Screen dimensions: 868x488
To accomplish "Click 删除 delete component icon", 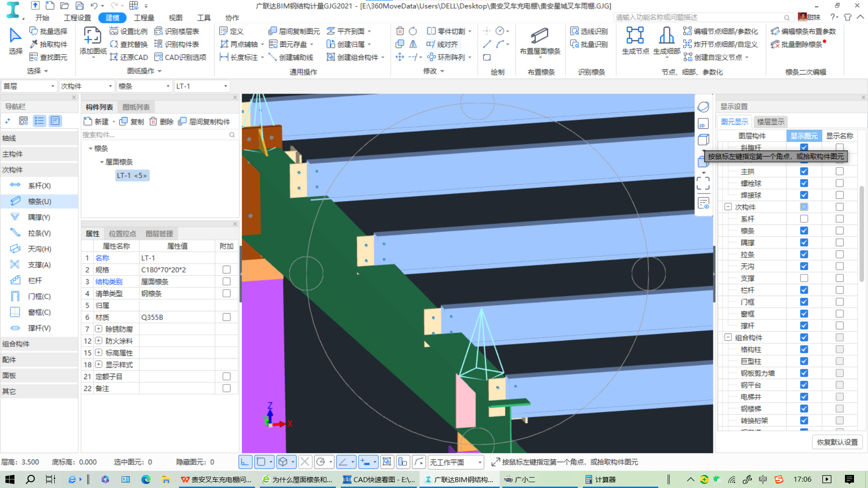I will [161, 122].
